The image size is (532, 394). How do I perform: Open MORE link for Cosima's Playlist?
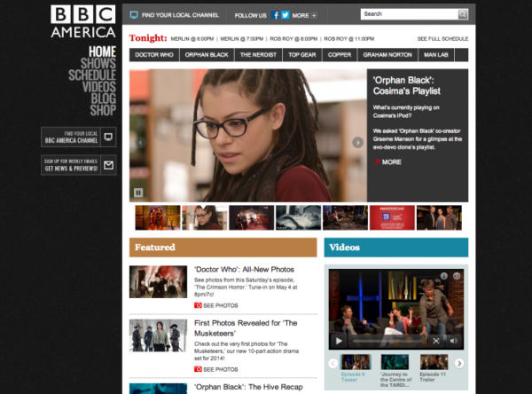coord(387,162)
